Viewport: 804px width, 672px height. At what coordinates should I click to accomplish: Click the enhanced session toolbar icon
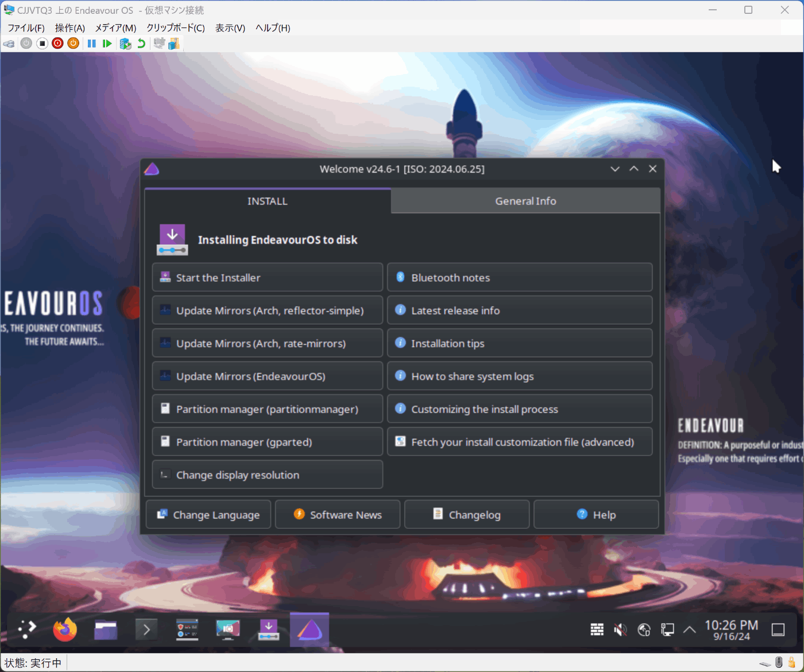(x=159, y=44)
